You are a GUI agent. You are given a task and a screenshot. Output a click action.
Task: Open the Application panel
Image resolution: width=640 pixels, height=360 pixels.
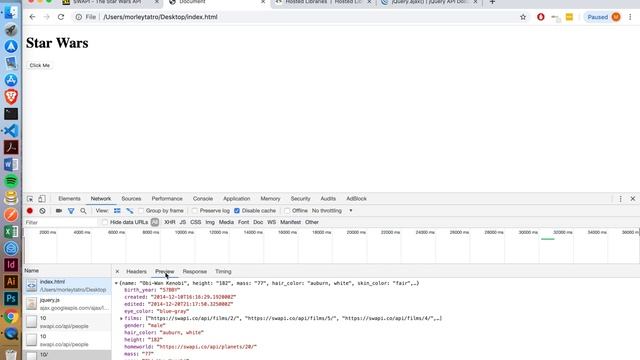236,199
